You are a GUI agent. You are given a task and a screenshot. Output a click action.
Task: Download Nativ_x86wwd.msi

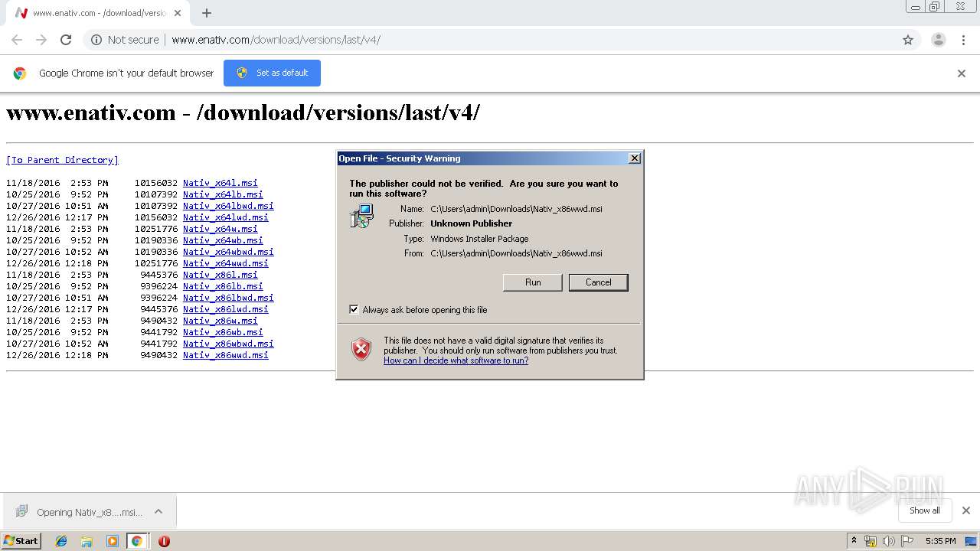pyautogui.click(x=226, y=355)
